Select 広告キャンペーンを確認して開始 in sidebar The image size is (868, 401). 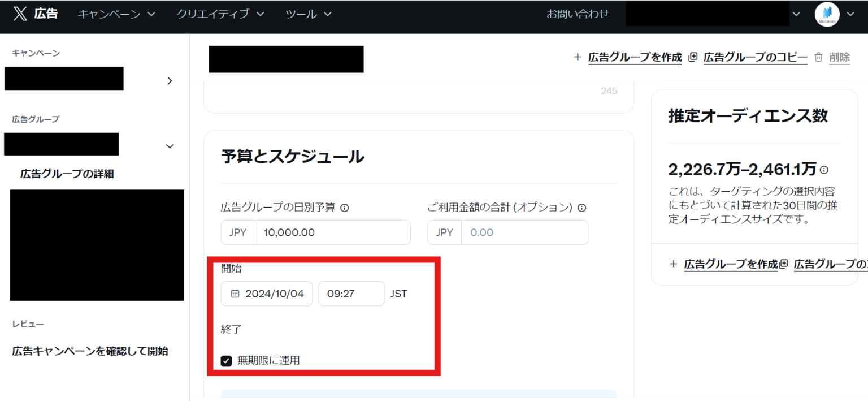[x=90, y=351]
